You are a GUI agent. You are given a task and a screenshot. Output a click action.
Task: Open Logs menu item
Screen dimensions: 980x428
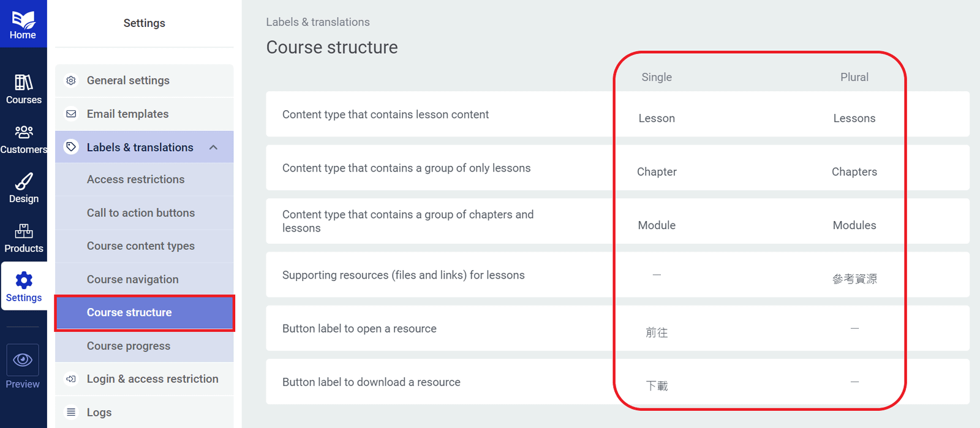145,412
